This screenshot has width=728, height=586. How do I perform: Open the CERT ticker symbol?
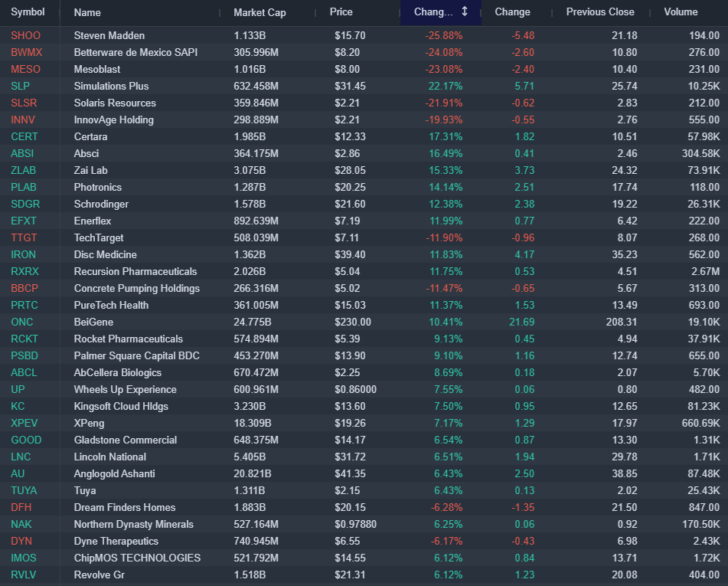pos(24,136)
